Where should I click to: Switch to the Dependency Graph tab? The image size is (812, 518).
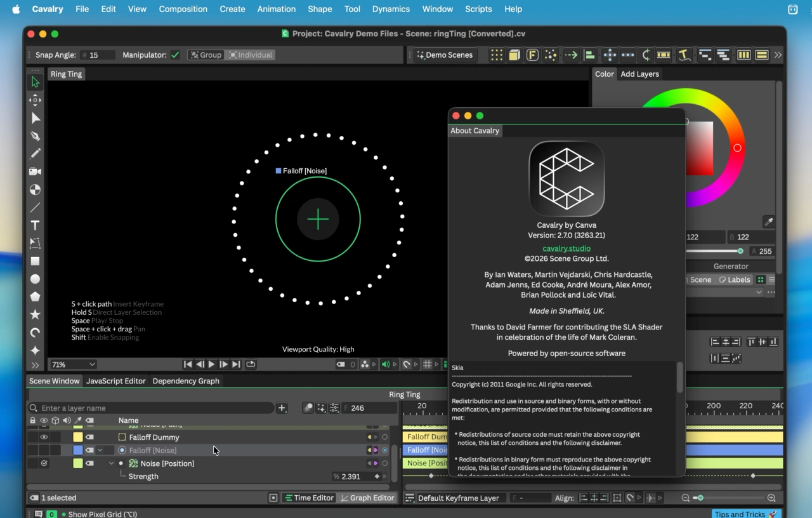pyautogui.click(x=186, y=381)
